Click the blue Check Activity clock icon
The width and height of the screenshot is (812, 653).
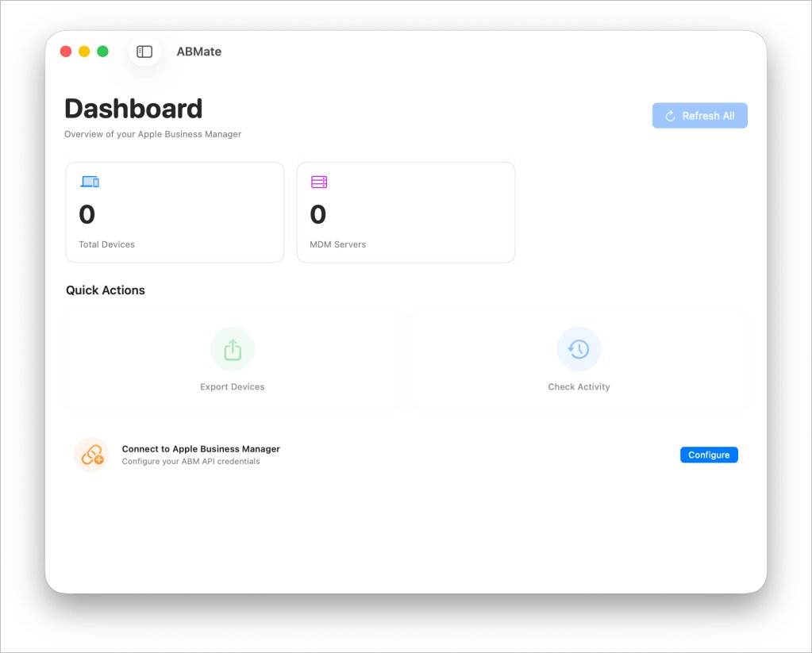pos(579,349)
